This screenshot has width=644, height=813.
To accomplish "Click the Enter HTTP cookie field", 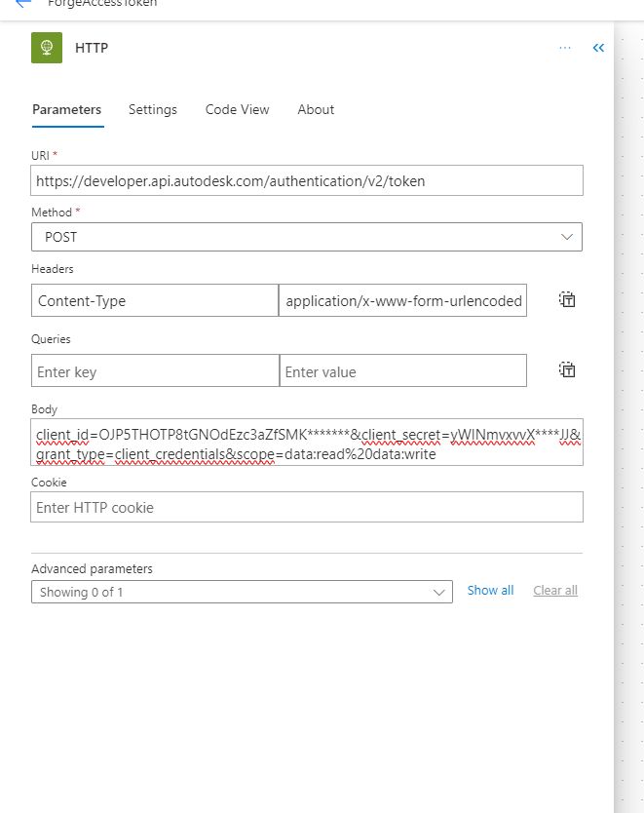I will (x=307, y=507).
